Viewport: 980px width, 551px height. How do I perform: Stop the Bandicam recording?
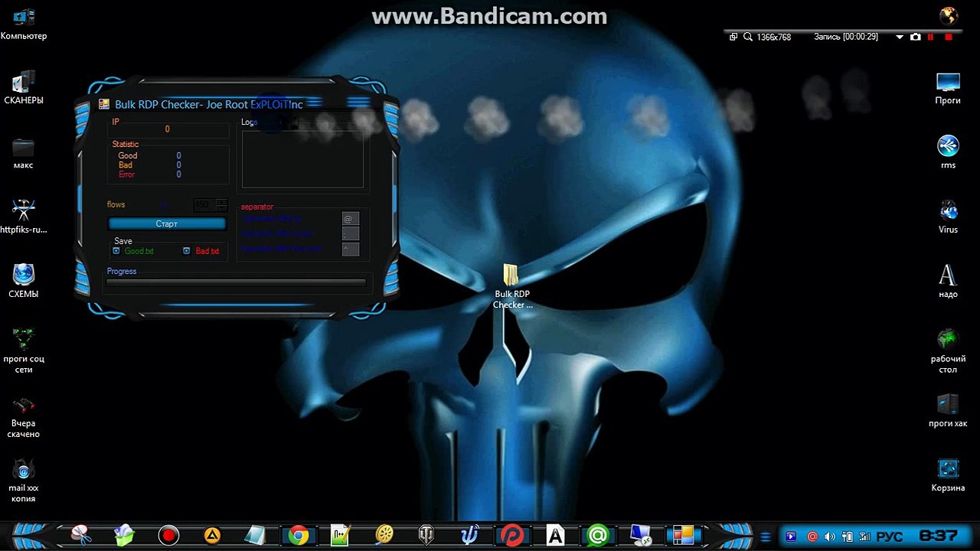[949, 37]
